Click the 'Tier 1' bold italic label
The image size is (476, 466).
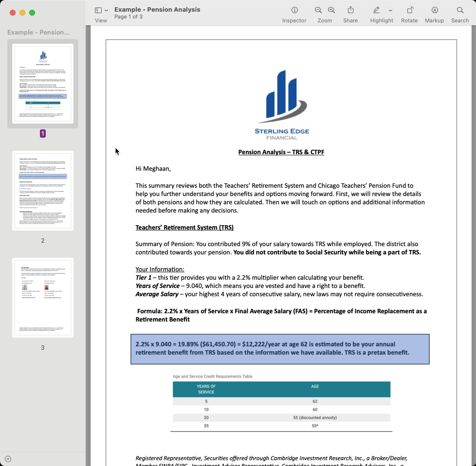tap(143, 278)
